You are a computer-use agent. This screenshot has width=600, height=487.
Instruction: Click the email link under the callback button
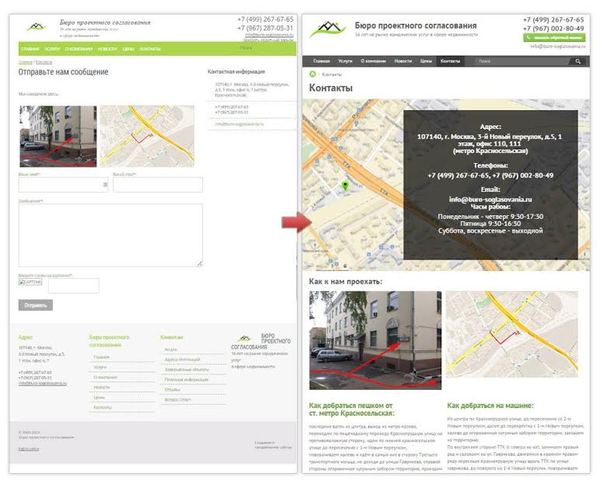click(557, 46)
